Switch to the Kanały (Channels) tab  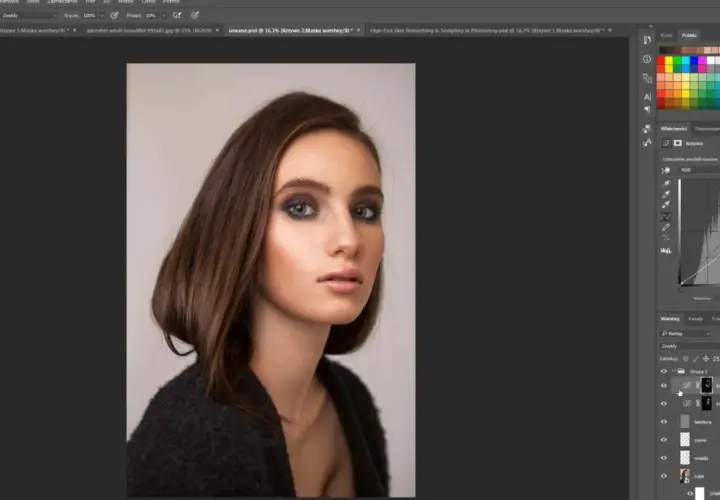click(695, 319)
